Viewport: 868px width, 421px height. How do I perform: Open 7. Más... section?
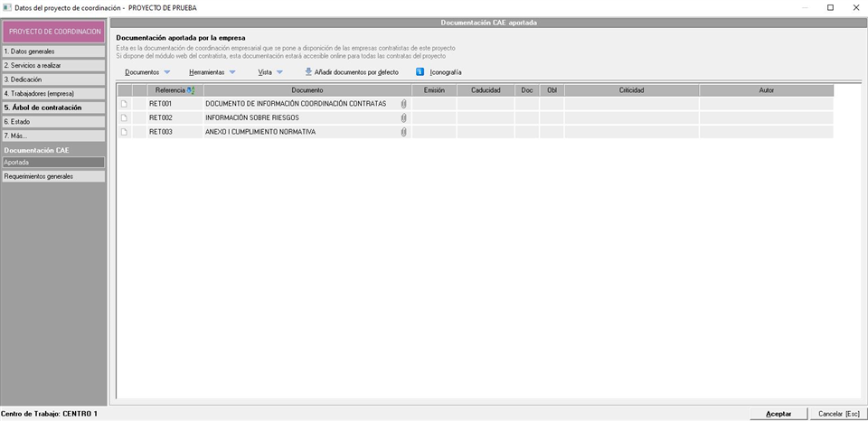[x=53, y=136]
